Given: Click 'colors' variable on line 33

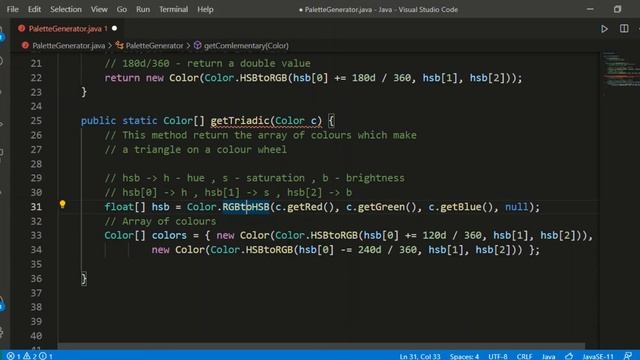Looking at the screenshot, I should [x=169, y=236].
